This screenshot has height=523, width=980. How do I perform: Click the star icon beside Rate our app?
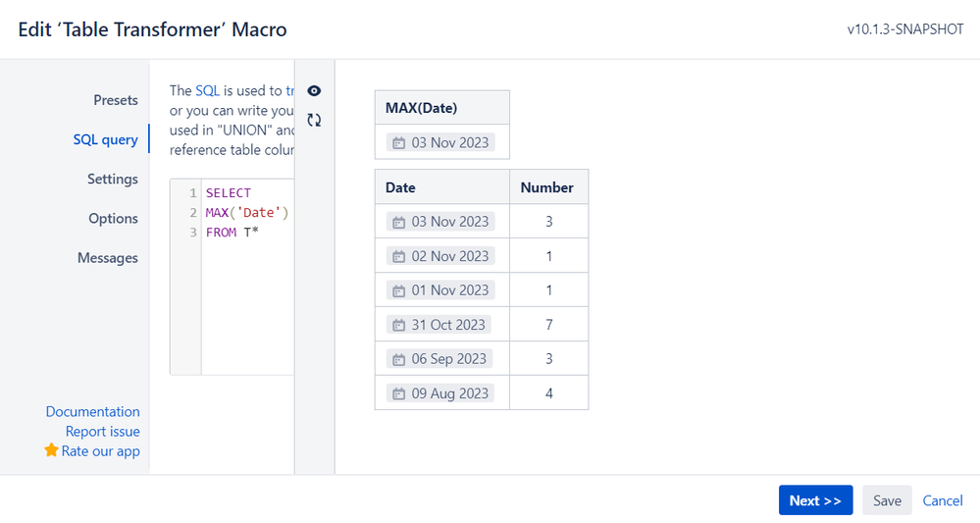52,450
